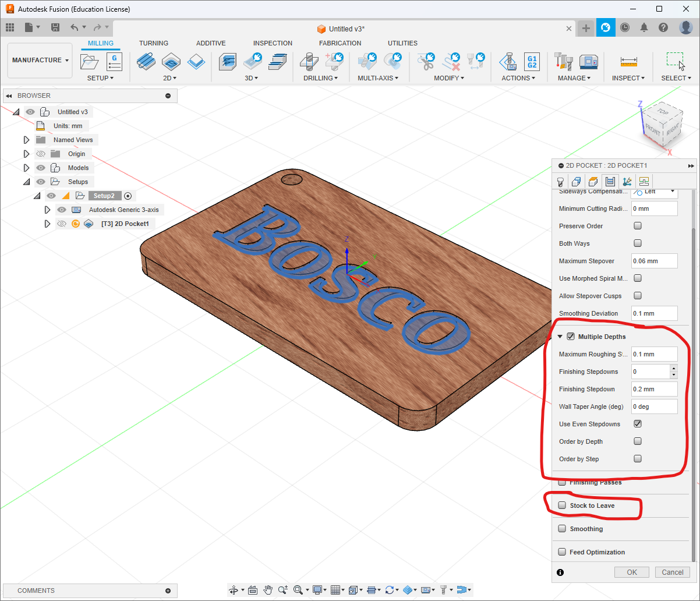Screen dimensions: 700x601
Task: Click the New Setup folder icon
Action: coord(90,61)
